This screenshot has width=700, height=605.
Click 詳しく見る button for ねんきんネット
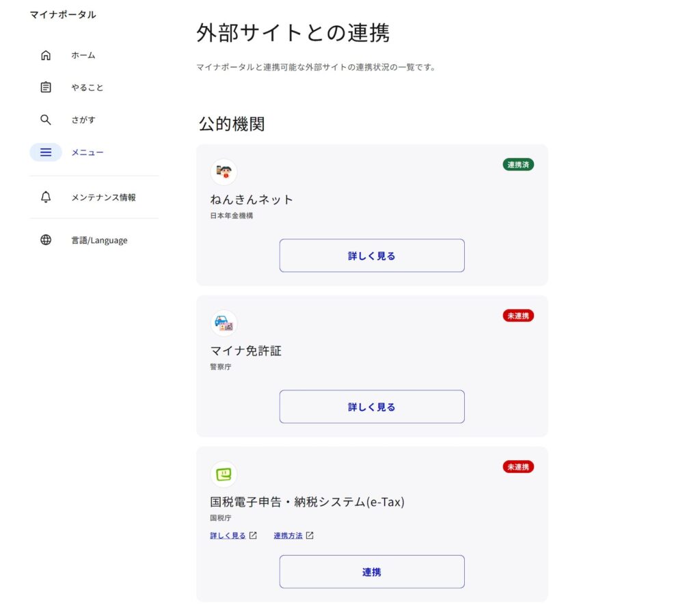click(372, 256)
